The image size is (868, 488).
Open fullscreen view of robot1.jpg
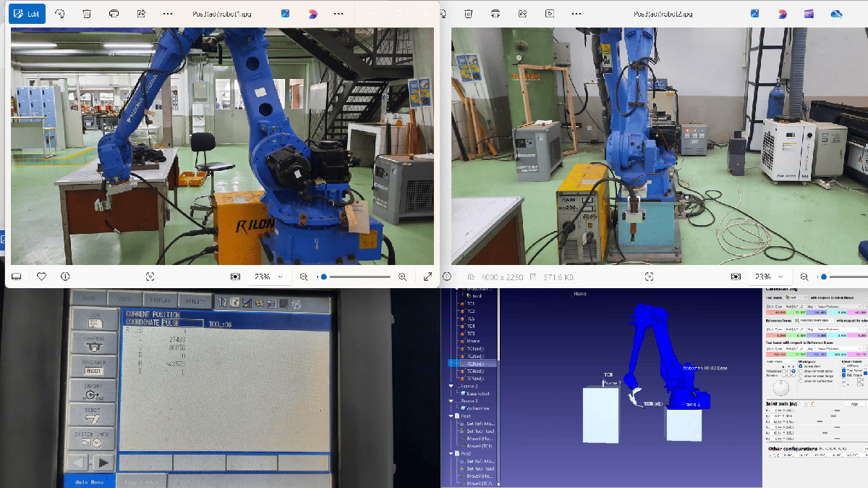point(427,277)
